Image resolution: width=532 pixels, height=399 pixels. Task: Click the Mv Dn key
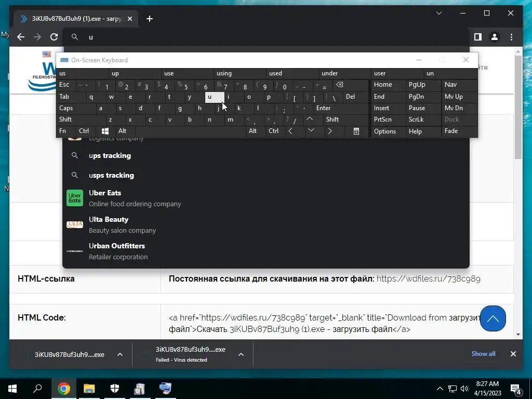(x=459, y=108)
